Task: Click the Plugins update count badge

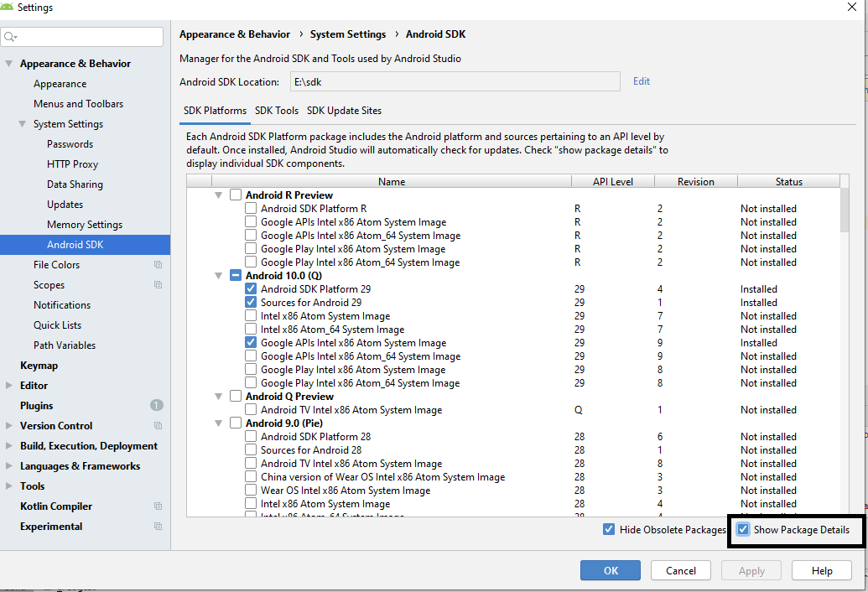Action: pos(157,406)
